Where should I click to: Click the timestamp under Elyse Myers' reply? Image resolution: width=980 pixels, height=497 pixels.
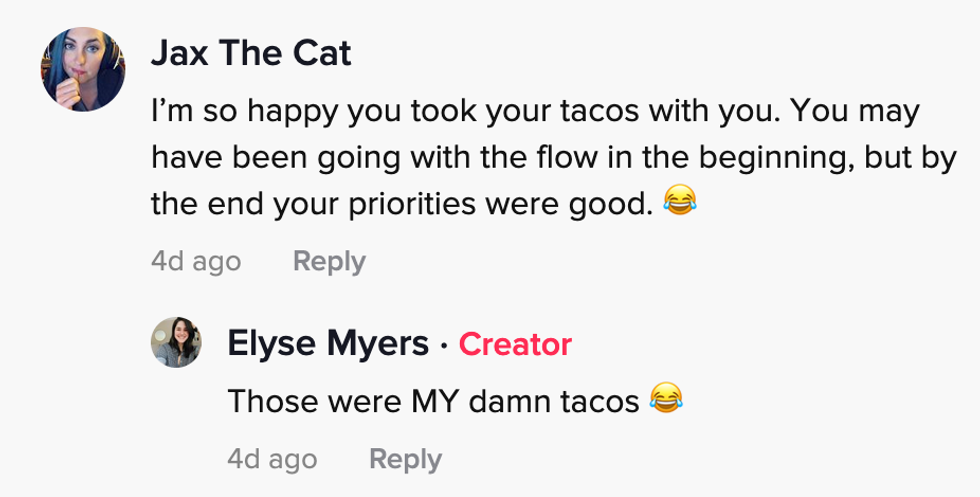click(x=272, y=460)
